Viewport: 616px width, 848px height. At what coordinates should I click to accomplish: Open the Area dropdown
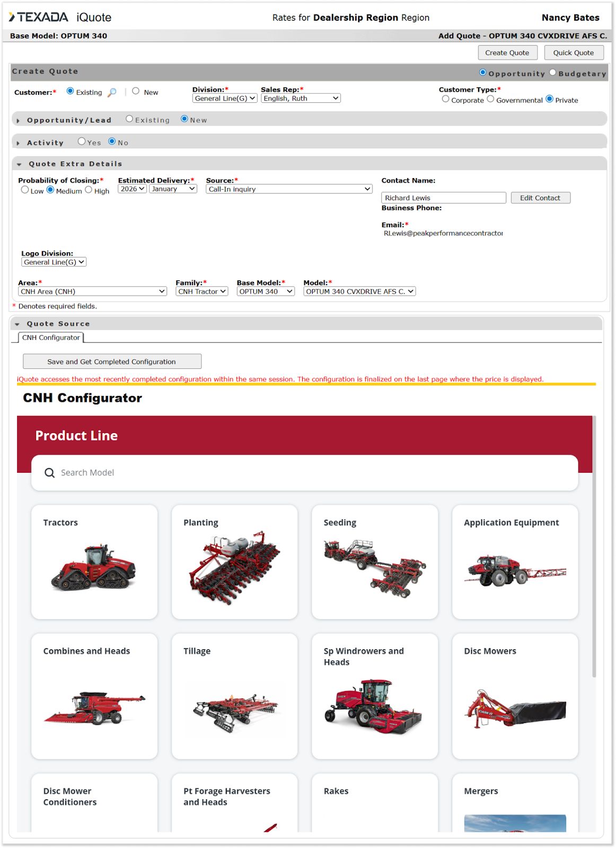tap(93, 291)
